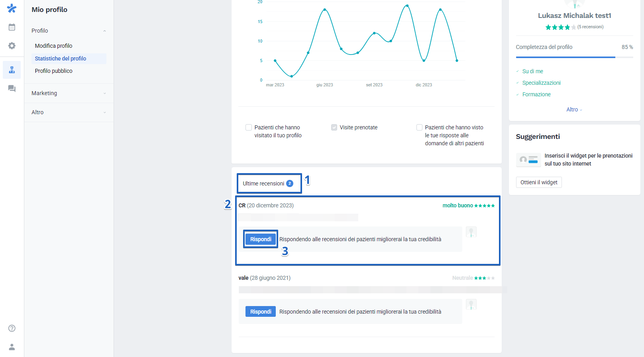Screen dimensions: 644x357
Task: Click the CR (20 dicembre 2023) reviewer name
Action: [266, 205]
